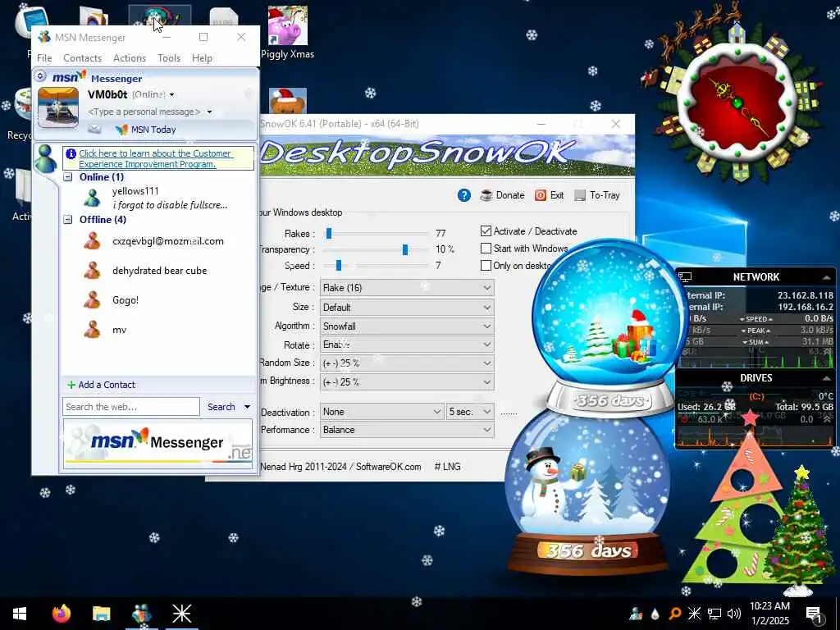Open the Help menu in MSN Messenger

[x=202, y=58]
